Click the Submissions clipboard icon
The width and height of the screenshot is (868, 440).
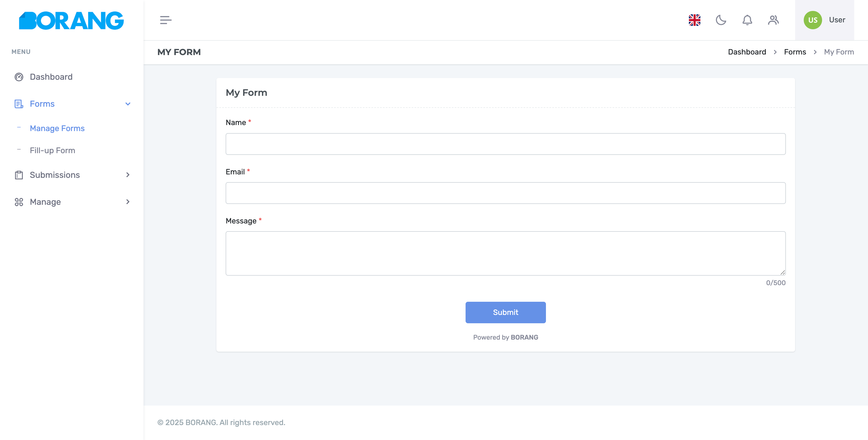19,175
